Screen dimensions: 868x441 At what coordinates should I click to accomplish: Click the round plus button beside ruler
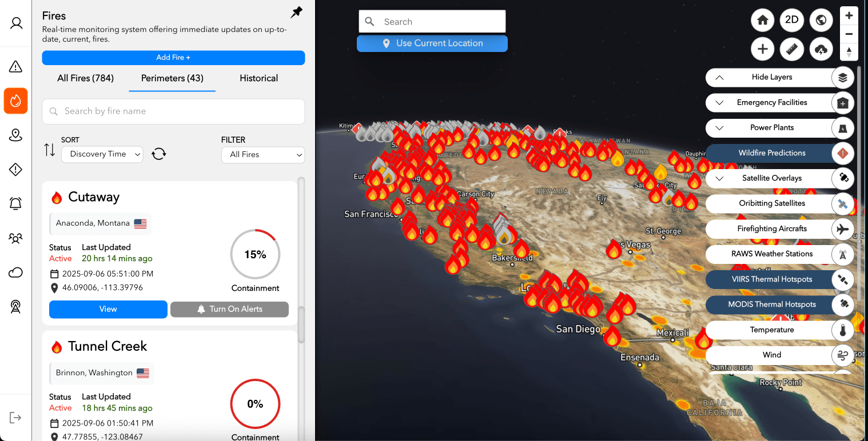tap(762, 50)
